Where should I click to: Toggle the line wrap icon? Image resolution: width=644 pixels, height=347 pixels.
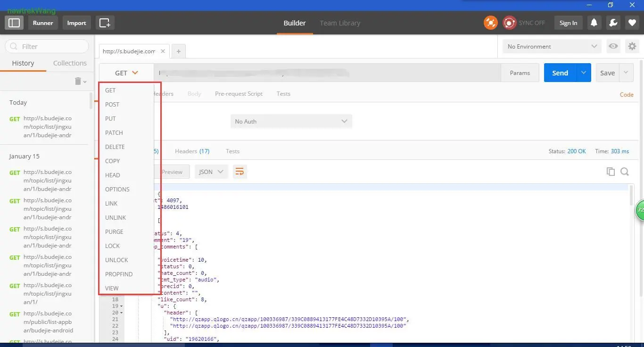(x=239, y=172)
